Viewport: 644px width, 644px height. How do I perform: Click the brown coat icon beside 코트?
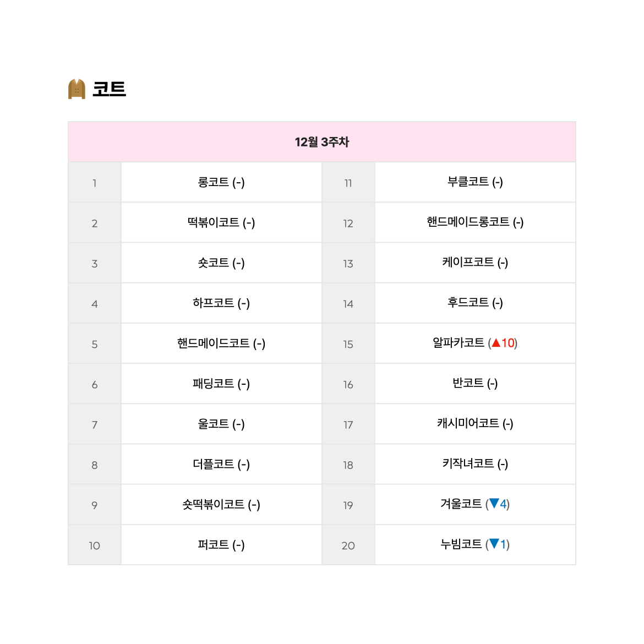(x=77, y=89)
